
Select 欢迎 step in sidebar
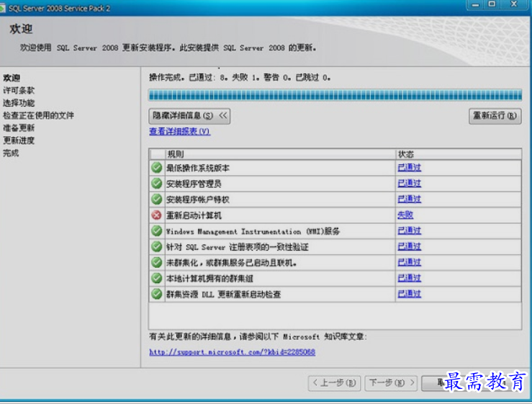pos(12,78)
